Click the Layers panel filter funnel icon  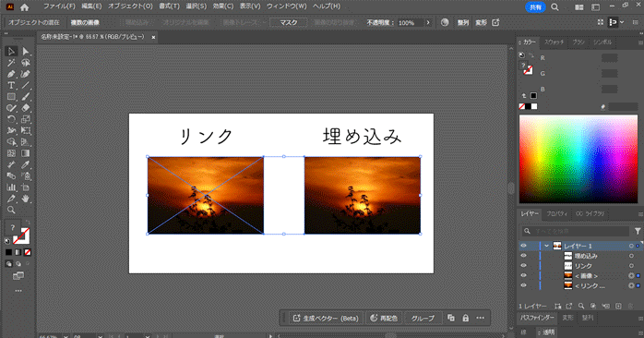pos(638,231)
